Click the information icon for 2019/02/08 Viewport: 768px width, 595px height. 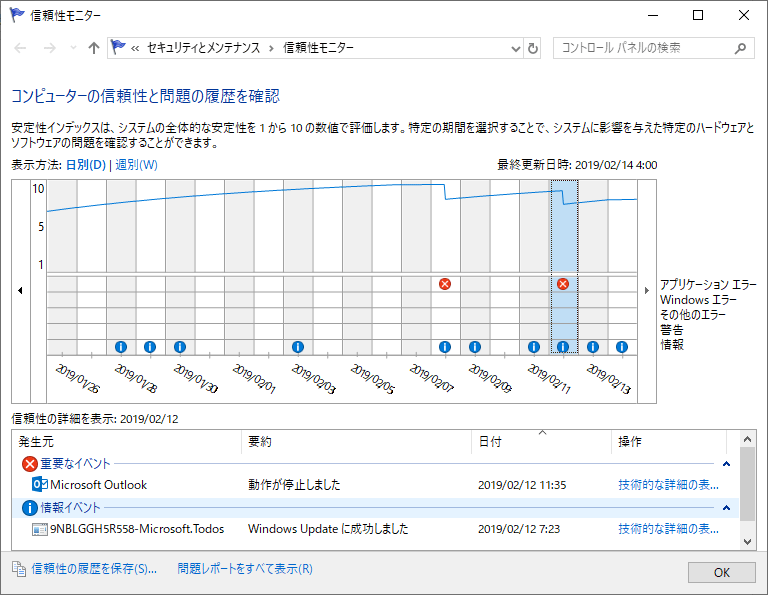445,347
